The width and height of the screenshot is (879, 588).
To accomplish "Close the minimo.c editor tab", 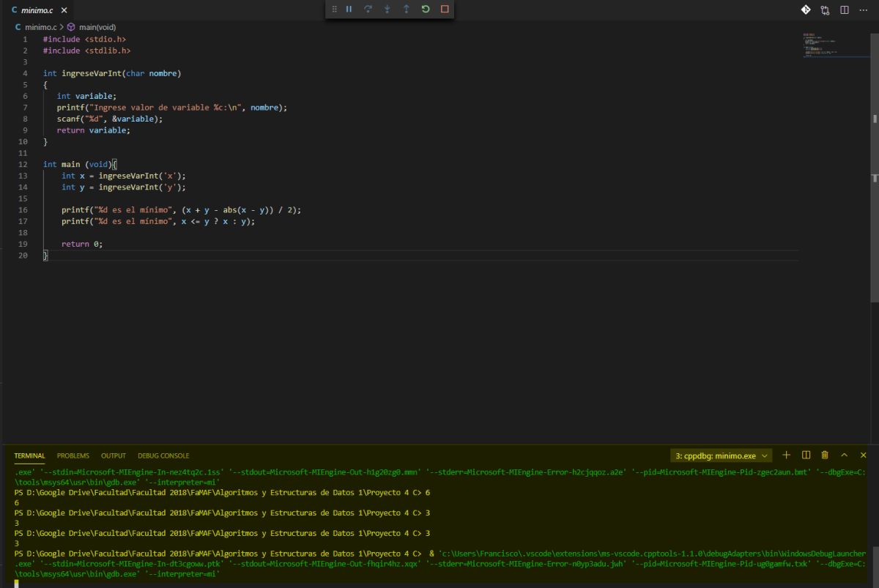I will (64, 10).
